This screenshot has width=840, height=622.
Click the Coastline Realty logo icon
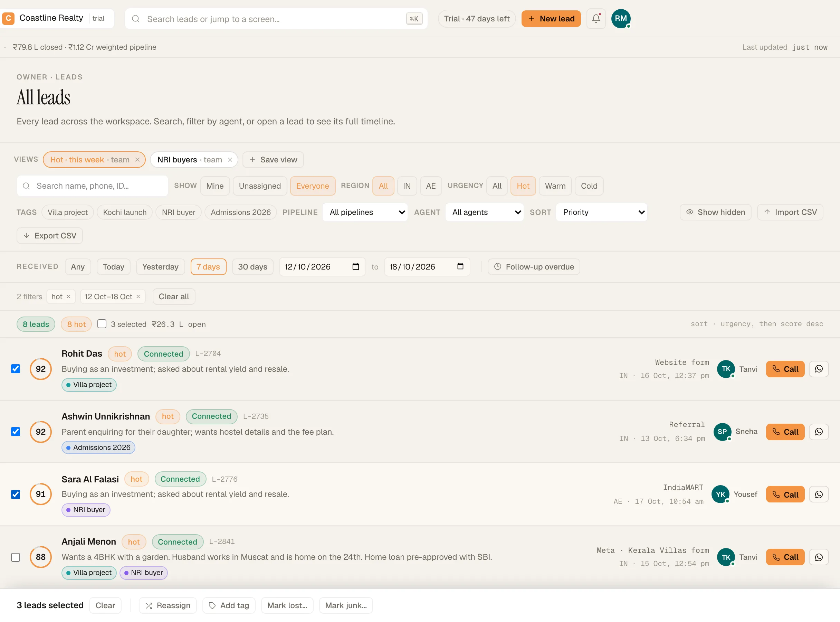[8, 18]
